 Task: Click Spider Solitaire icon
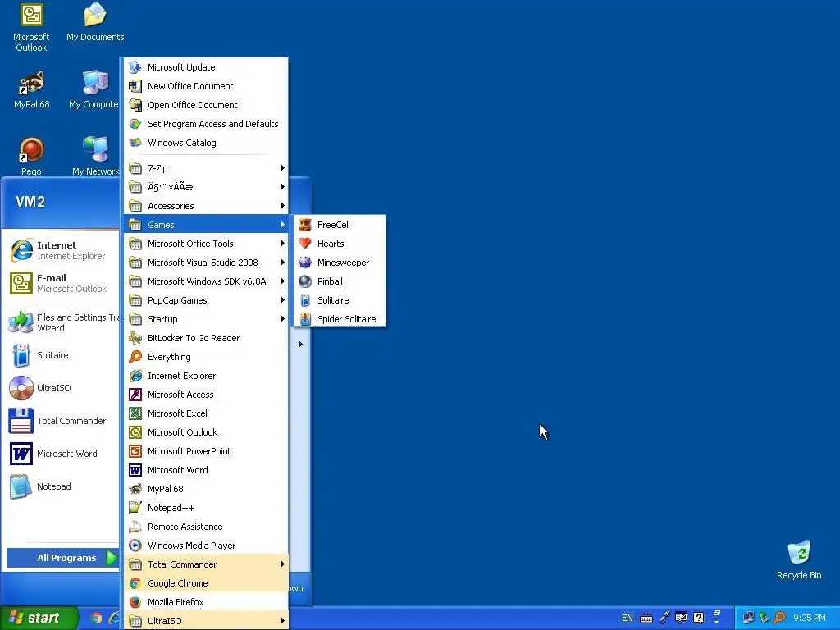[305, 319]
